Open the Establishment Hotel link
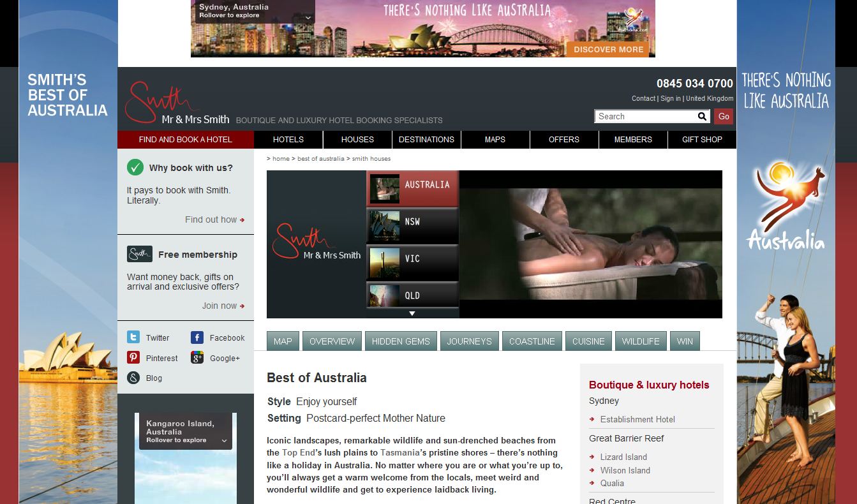Viewport: 857px width, 504px height. (637, 419)
